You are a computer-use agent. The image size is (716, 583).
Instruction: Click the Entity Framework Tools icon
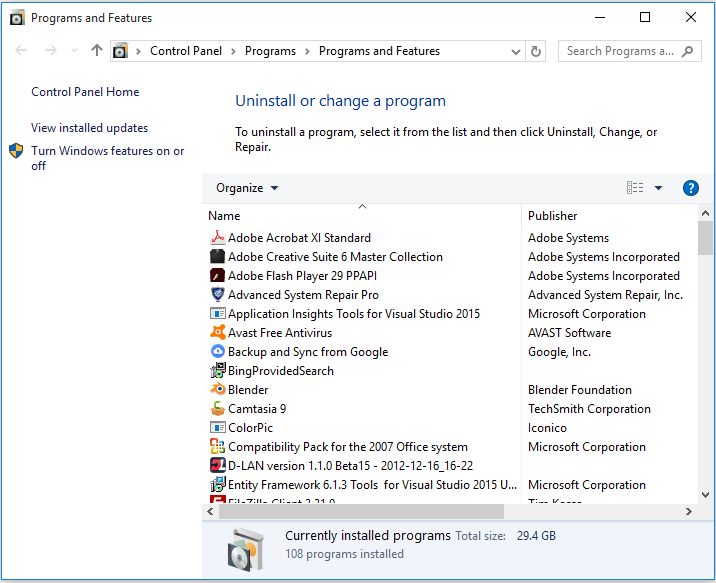pyautogui.click(x=217, y=484)
